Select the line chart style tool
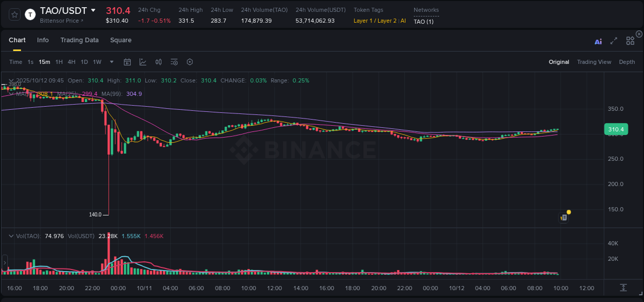644x302 pixels. pos(143,62)
